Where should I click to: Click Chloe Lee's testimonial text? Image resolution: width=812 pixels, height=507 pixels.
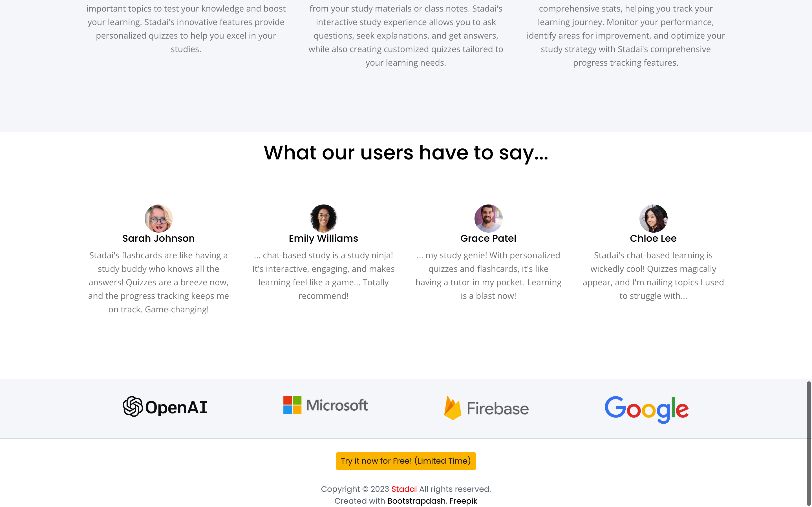click(653, 276)
